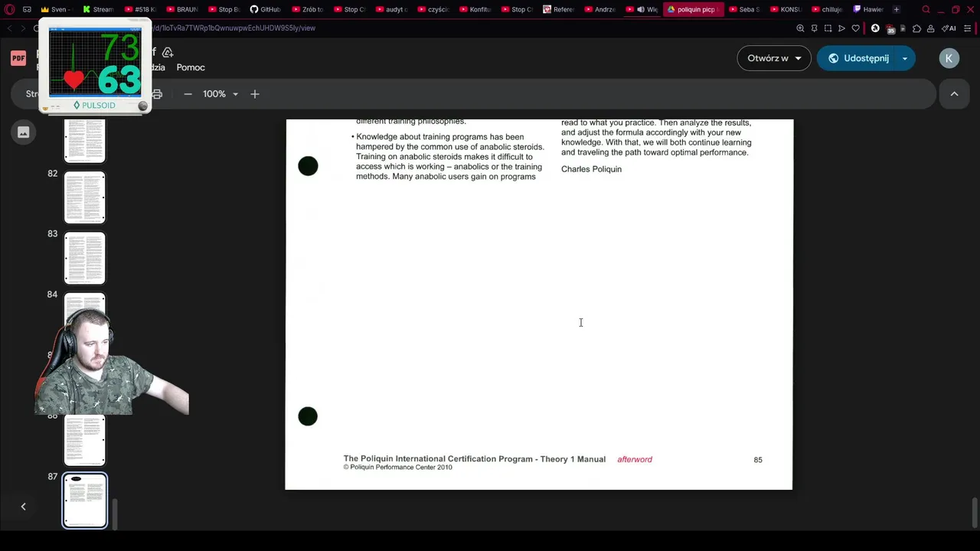Click the red PDF file icon

pos(18,58)
